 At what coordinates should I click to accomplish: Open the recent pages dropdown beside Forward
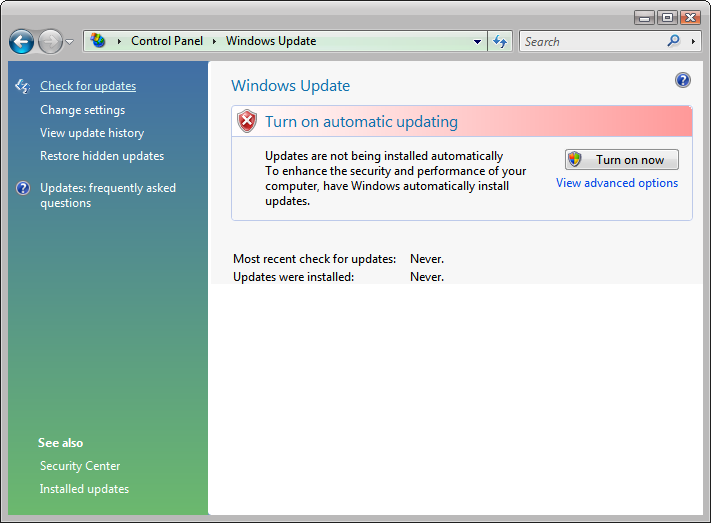[69, 42]
